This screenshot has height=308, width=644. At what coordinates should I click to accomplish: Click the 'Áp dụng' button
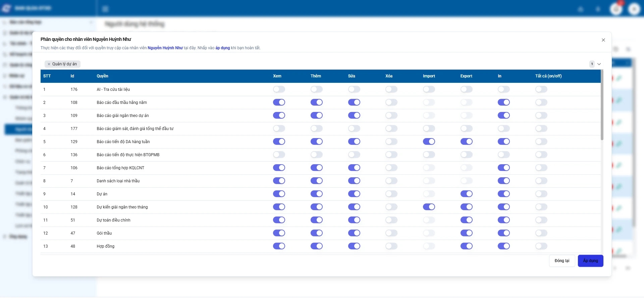tap(590, 261)
